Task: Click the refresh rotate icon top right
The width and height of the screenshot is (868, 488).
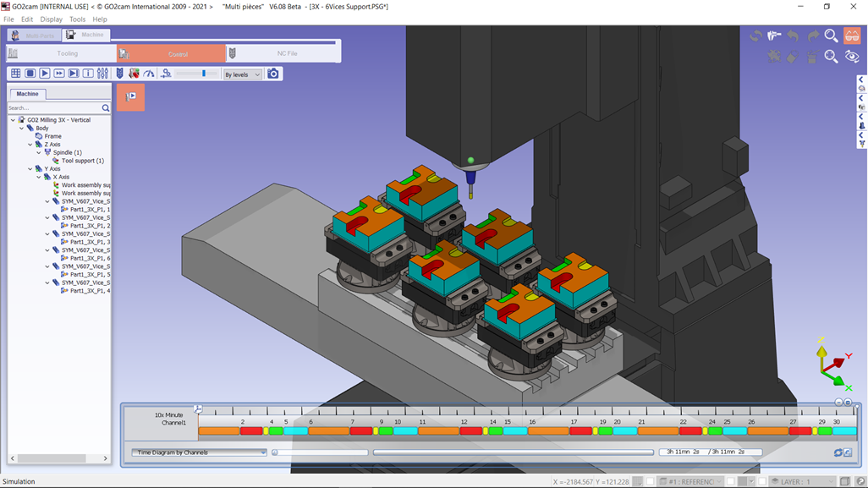Action: (755, 36)
